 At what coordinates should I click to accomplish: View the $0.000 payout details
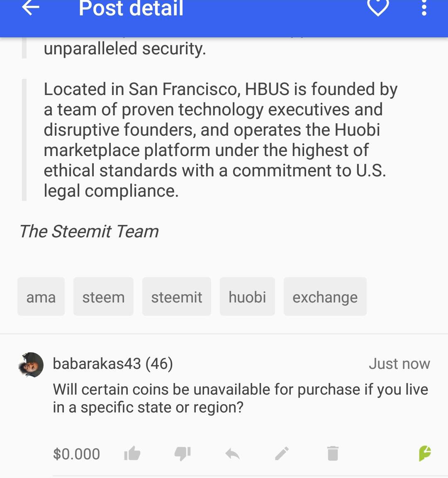77,454
